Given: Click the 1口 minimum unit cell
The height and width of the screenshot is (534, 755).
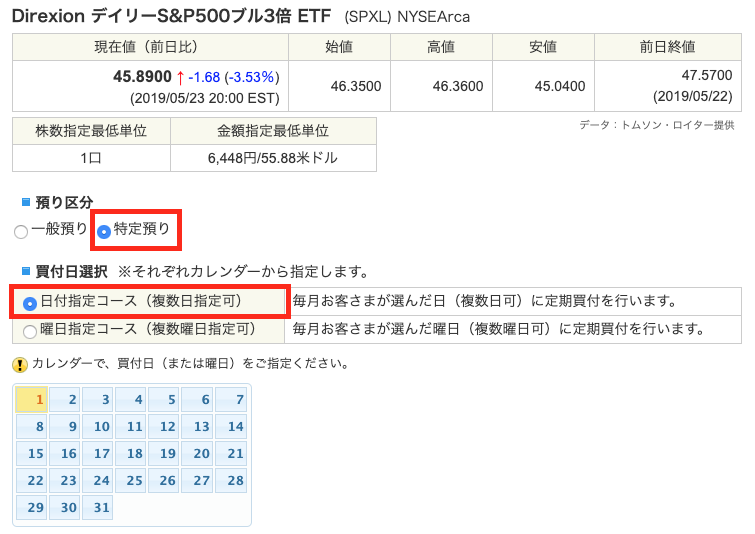Looking at the screenshot, I should point(91,158).
